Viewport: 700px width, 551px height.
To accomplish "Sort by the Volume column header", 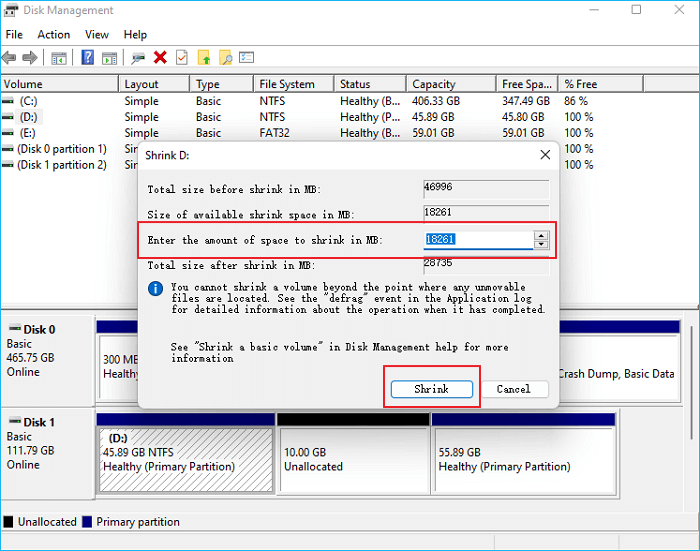I will 59,84.
